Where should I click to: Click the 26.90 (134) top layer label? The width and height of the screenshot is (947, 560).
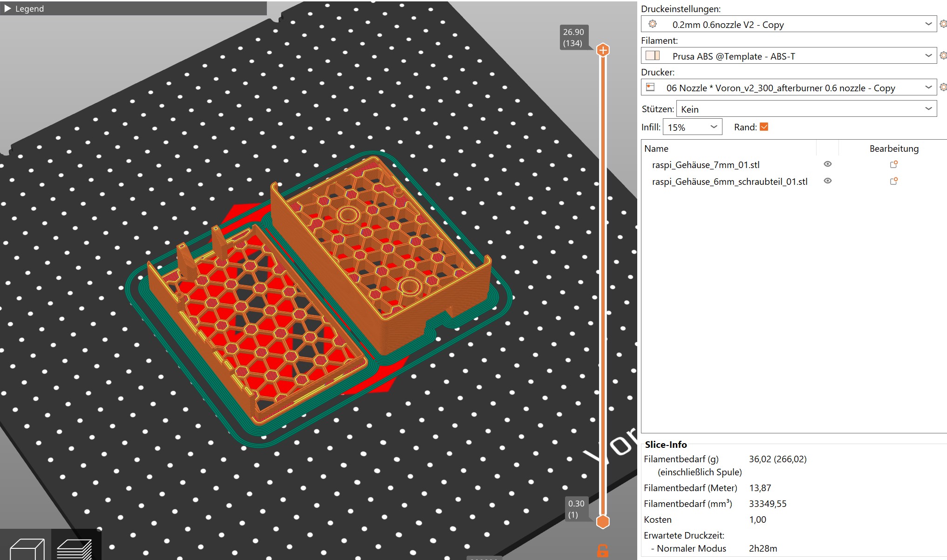click(x=573, y=38)
